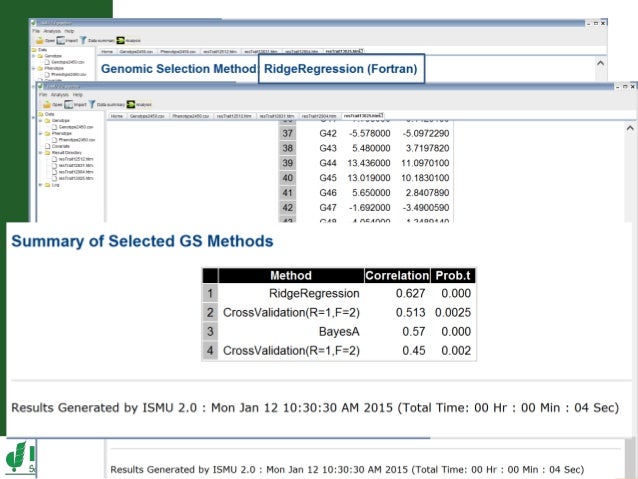The width and height of the screenshot is (638, 479).
Task: Collapse the Genotype node in rear window tree
Action: pos(34,56)
